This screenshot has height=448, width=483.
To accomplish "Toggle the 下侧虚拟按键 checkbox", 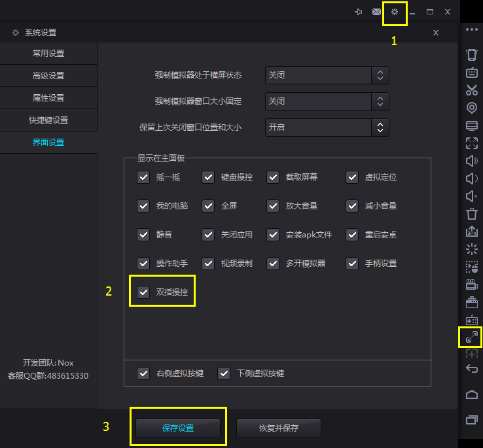I will point(224,373).
